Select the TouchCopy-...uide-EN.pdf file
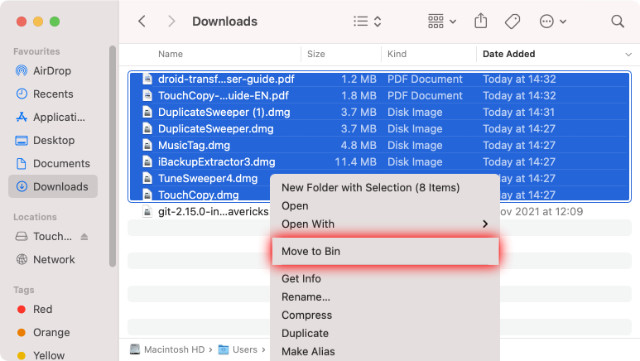This screenshot has width=640, height=361. click(380, 96)
